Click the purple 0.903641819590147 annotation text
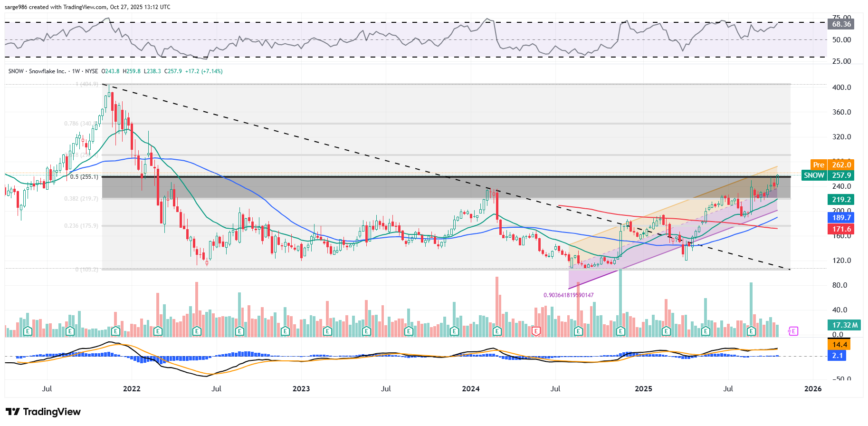The image size is (868, 426). tap(568, 295)
